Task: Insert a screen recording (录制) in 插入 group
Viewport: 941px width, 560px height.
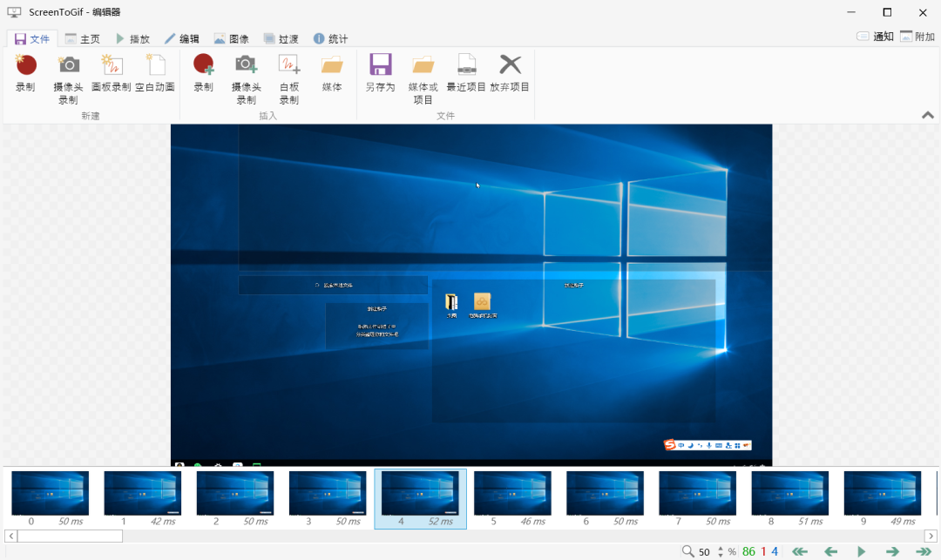Action: [203, 73]
